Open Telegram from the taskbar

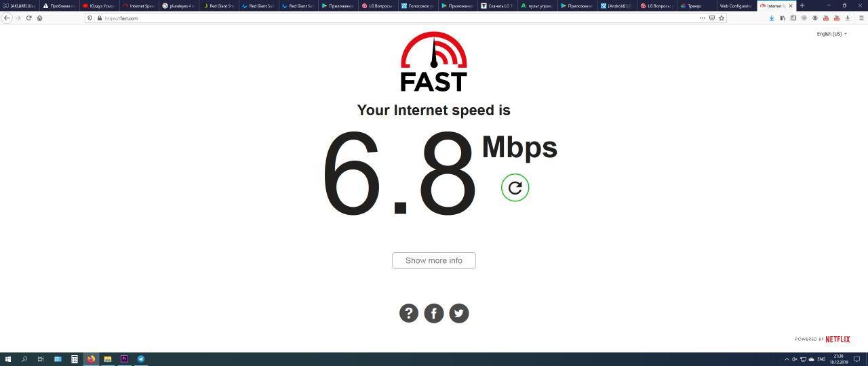(x=141, y=359)
